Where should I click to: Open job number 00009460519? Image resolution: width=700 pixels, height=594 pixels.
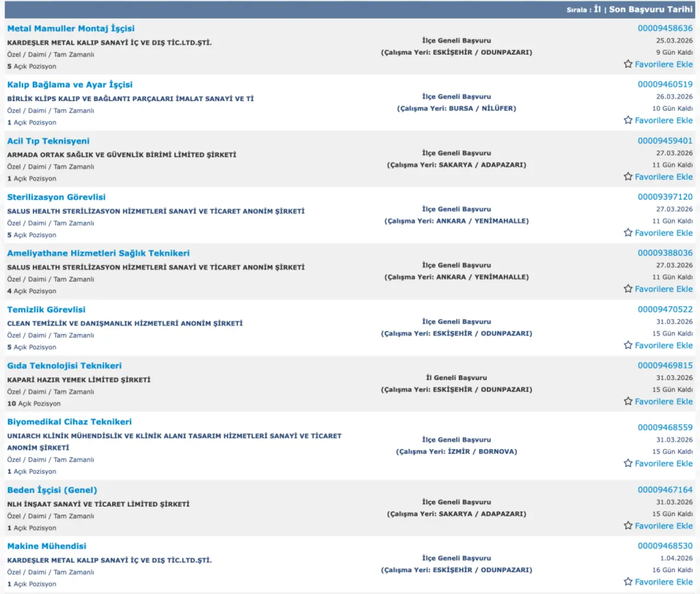click(x=664, y=84)
